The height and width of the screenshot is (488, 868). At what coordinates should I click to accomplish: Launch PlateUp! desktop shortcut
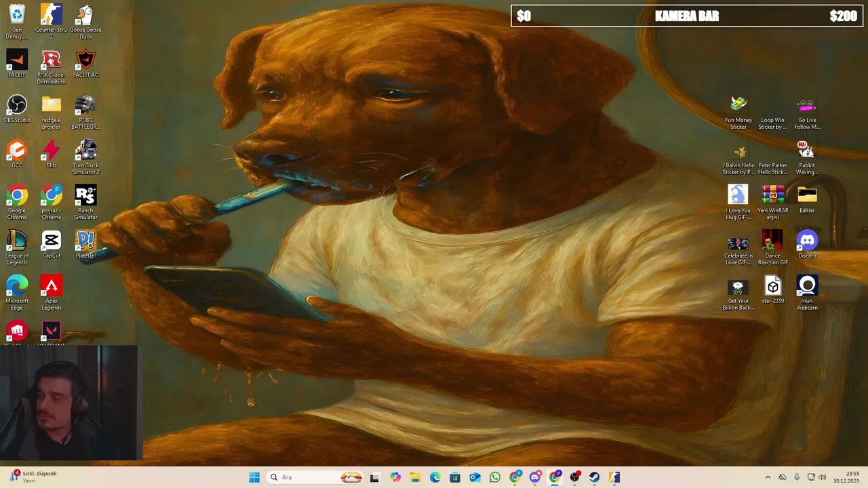[x=85, y=245]
